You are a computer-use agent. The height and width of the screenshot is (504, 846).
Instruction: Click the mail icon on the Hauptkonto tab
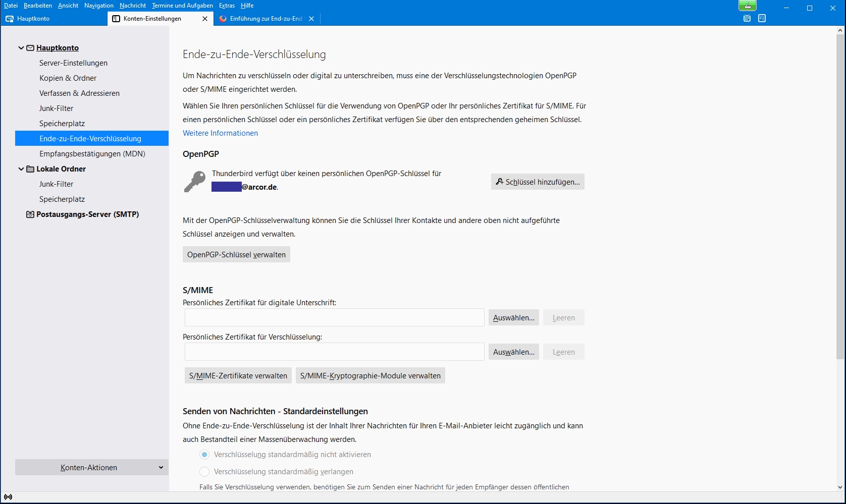(x=10, y=19)
